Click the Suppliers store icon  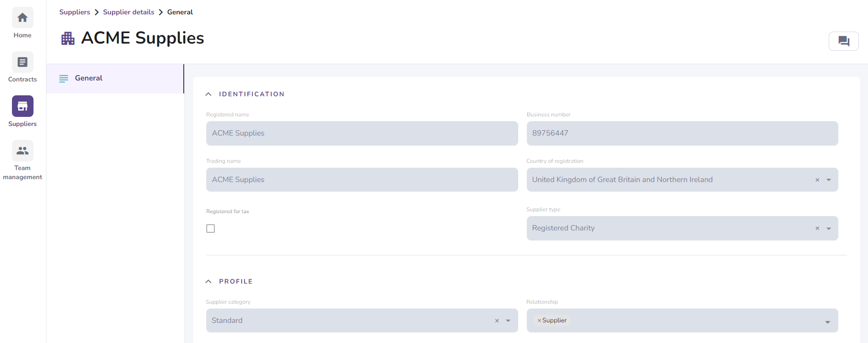[22, 106]
